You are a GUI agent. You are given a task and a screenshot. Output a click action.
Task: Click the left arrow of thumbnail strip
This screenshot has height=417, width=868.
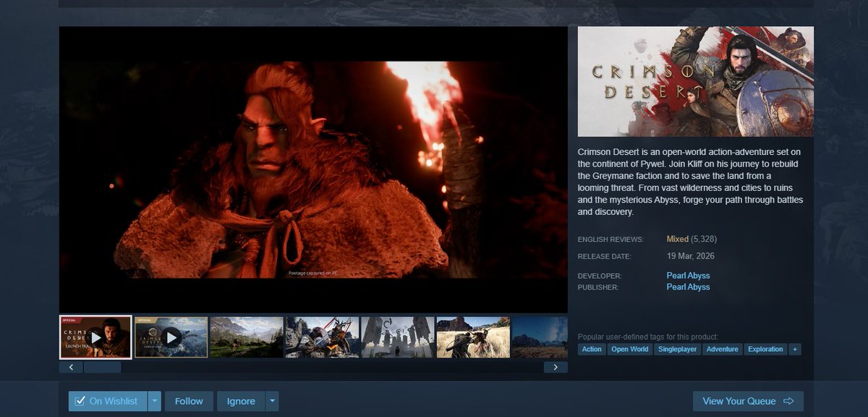[x=71, y=367]
